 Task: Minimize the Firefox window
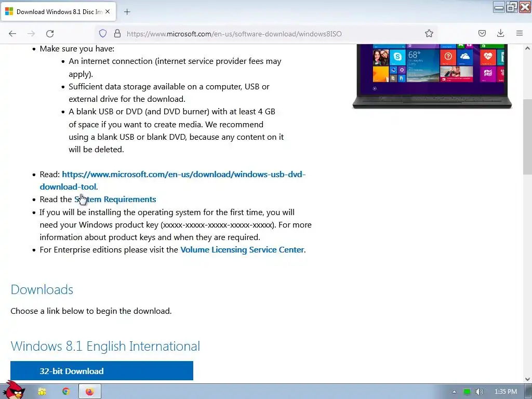(499, 7)
